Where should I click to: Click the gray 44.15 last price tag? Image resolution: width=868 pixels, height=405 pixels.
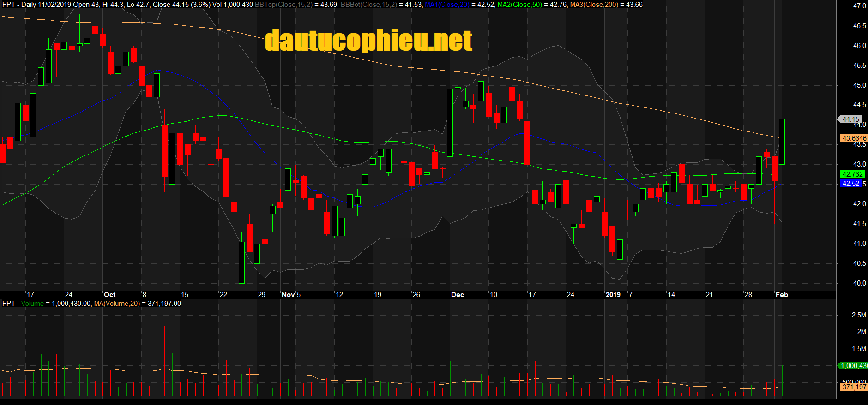point(850,119)
